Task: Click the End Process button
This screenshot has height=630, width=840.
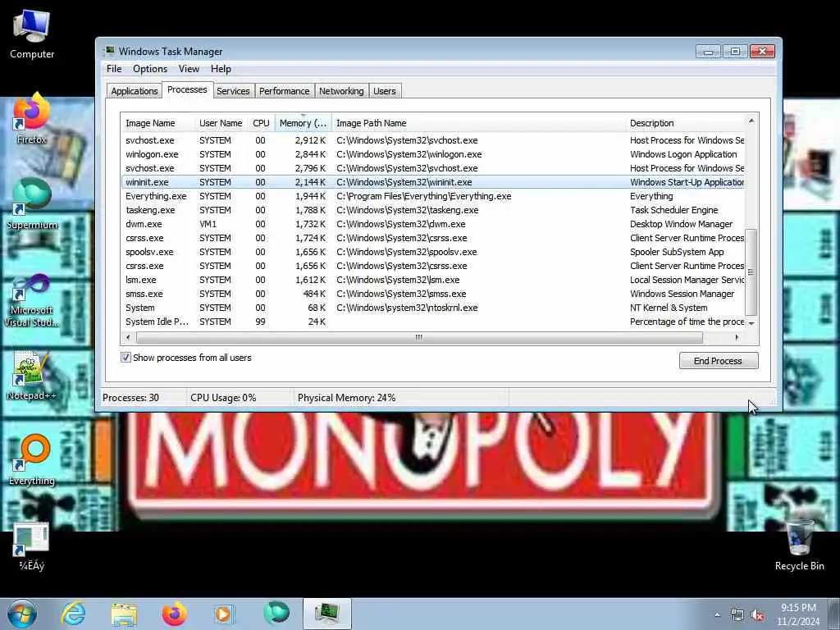Action: tap(719, 361)
